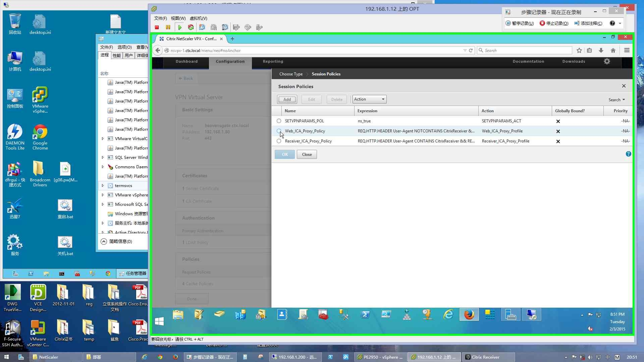Click the VM reset icon in console toolbar

(x=191, y=27)
